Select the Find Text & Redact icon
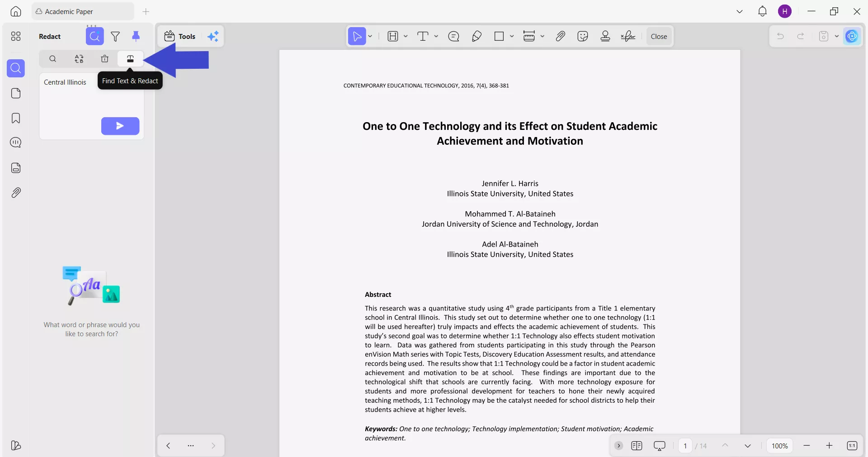 coord(130,59)
